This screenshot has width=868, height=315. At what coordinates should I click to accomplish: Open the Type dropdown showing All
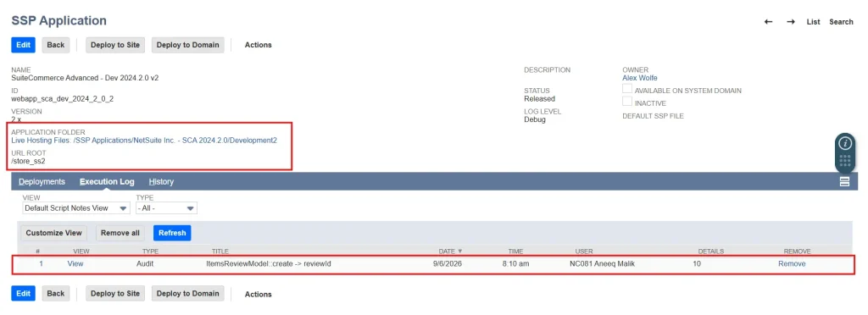(167, 208)
